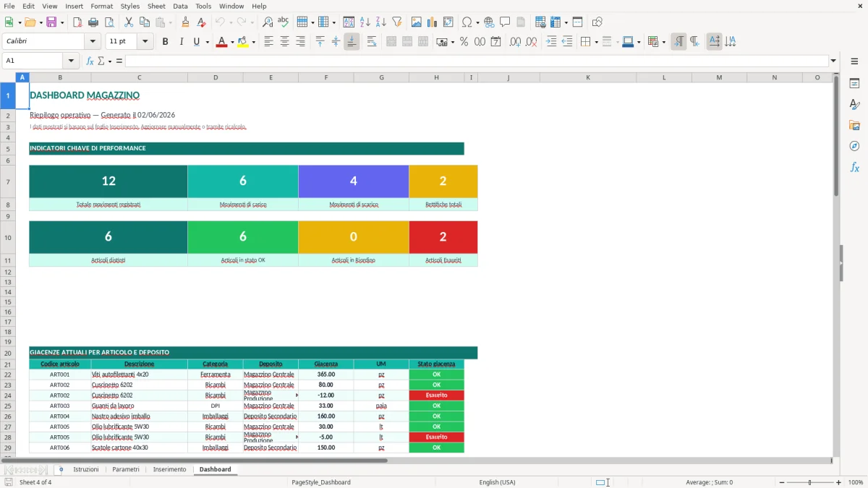
Task: Open the sidebar Navigator compass icon
Action: 854,146
